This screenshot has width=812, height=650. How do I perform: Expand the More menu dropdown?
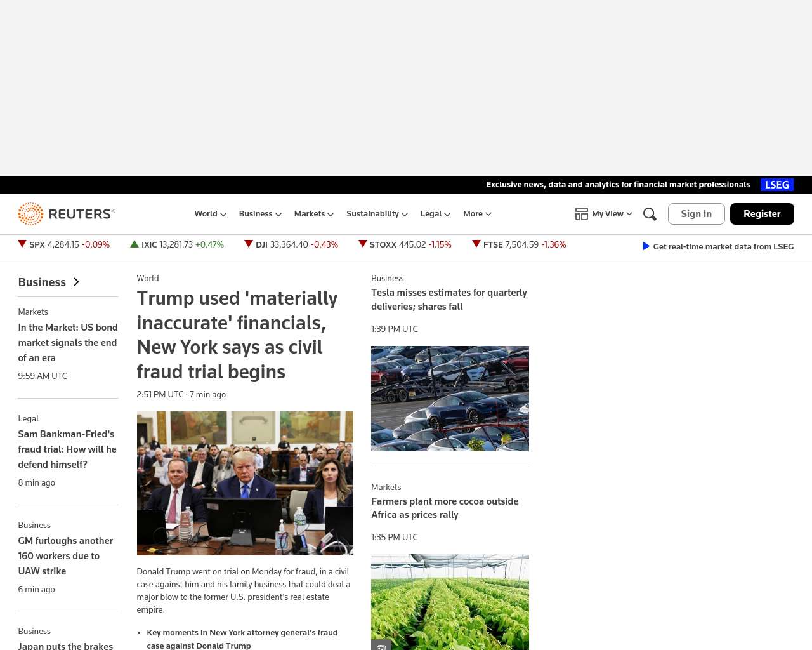[477, 214]
